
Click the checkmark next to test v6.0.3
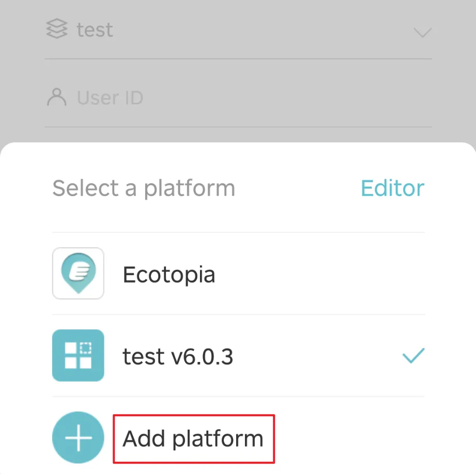(x=413, y=355)
